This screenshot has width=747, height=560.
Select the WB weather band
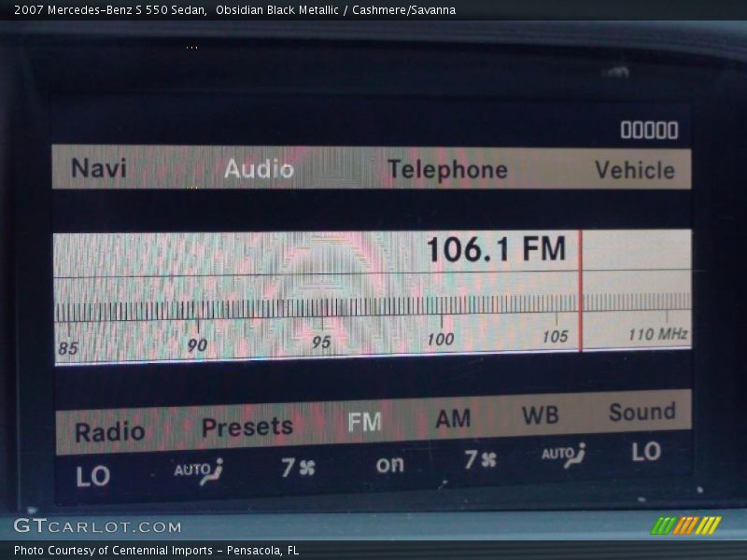[540, 415]
